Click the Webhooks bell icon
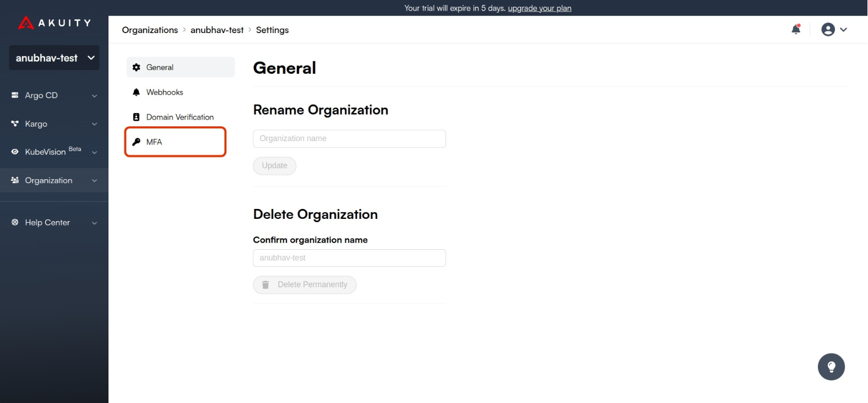868x403 pixels. coord(136,92)
